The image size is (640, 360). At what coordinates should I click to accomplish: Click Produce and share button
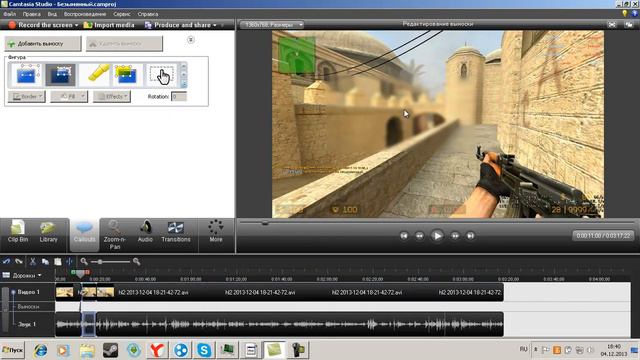click(178, 25)
